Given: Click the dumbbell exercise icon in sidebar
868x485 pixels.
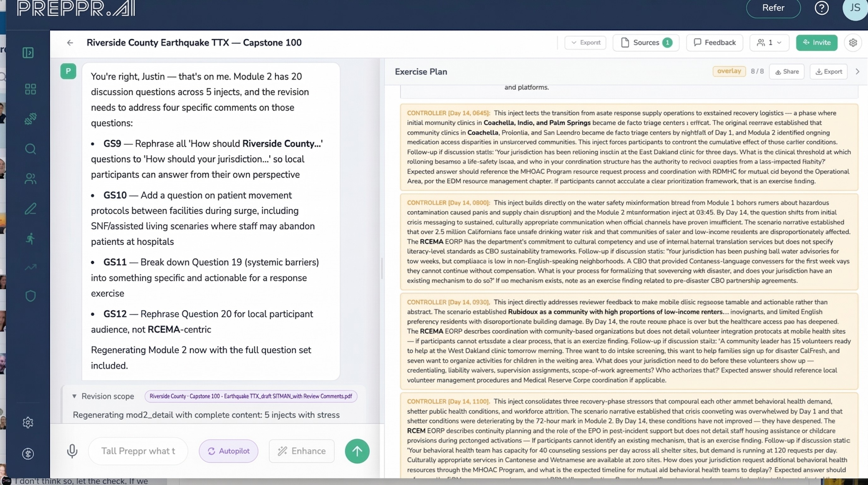Looking at the screenshot, I should (30, 119).
